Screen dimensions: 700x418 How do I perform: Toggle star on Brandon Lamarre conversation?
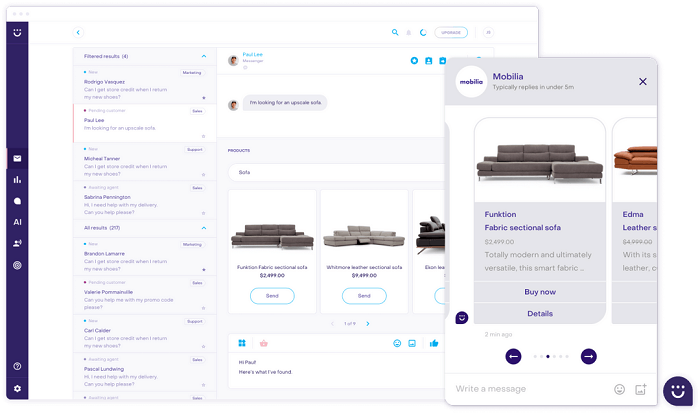[204, 269]
